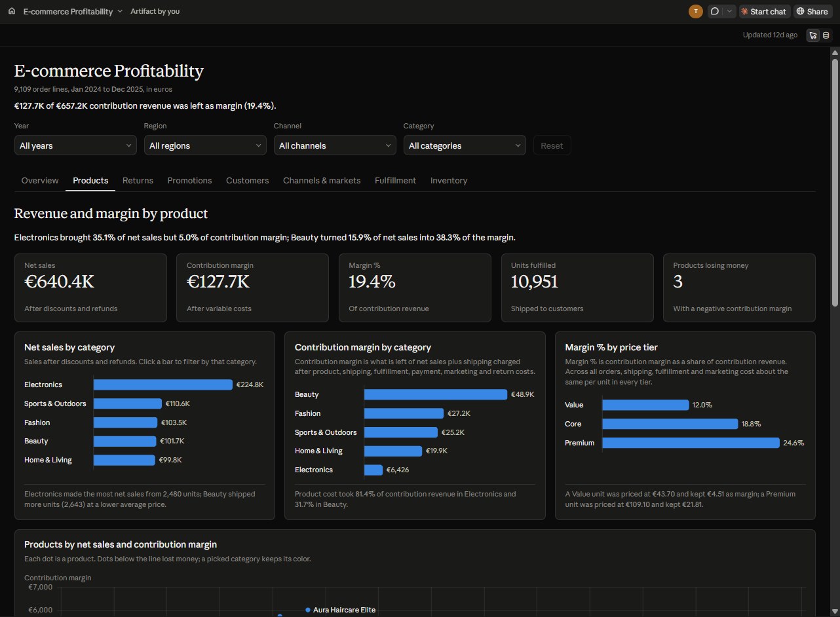
Task: Click the Start chat button
Action: tap(763, 11)
